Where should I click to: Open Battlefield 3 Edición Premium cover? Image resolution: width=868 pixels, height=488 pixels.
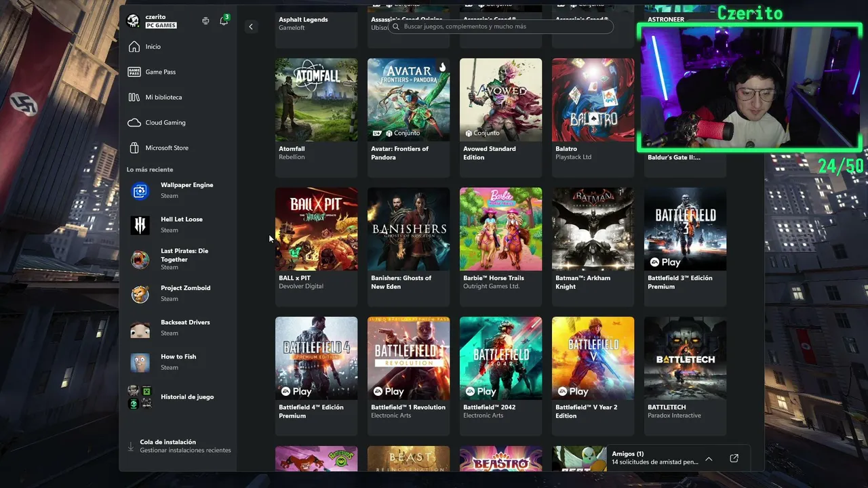(685, 229)
